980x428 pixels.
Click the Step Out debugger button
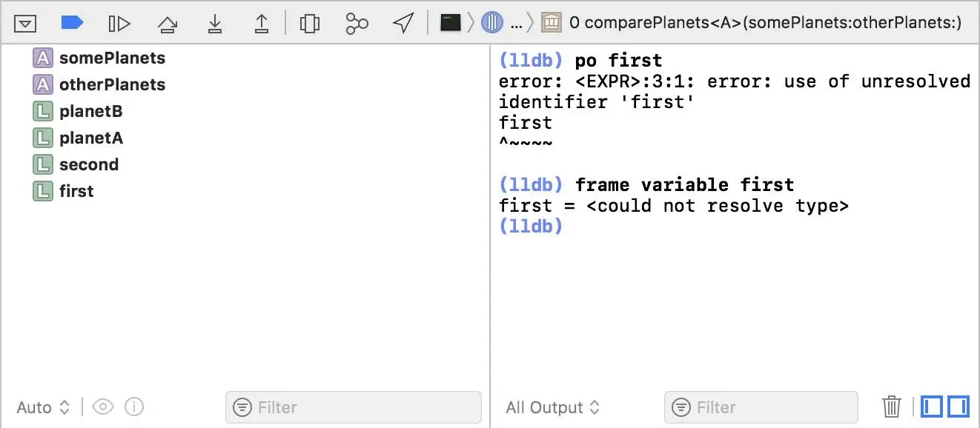pos(262,24)
